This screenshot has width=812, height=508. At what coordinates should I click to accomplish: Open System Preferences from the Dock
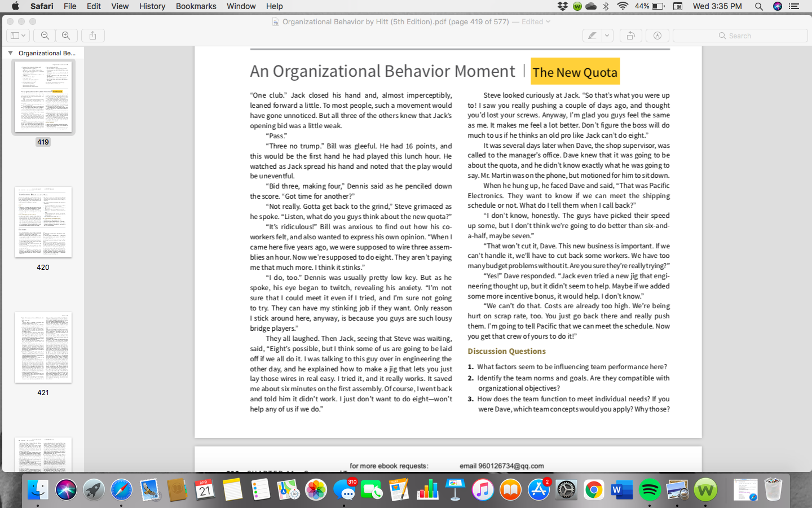click(x=566, y=489)
